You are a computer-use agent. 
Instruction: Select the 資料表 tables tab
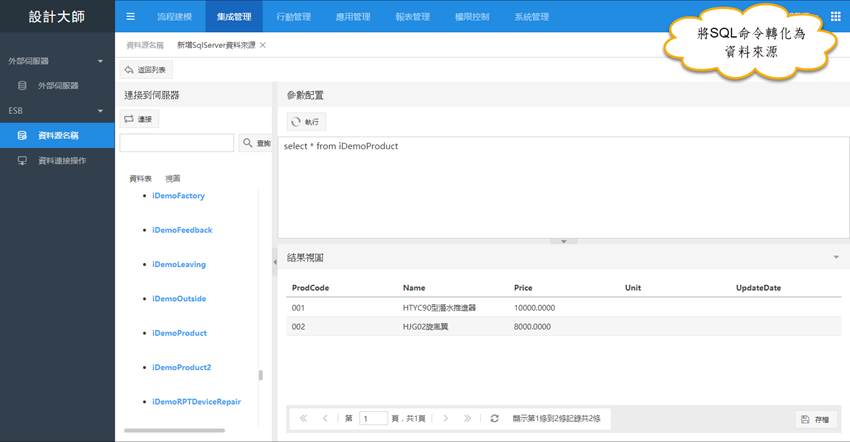click(140, 178)
